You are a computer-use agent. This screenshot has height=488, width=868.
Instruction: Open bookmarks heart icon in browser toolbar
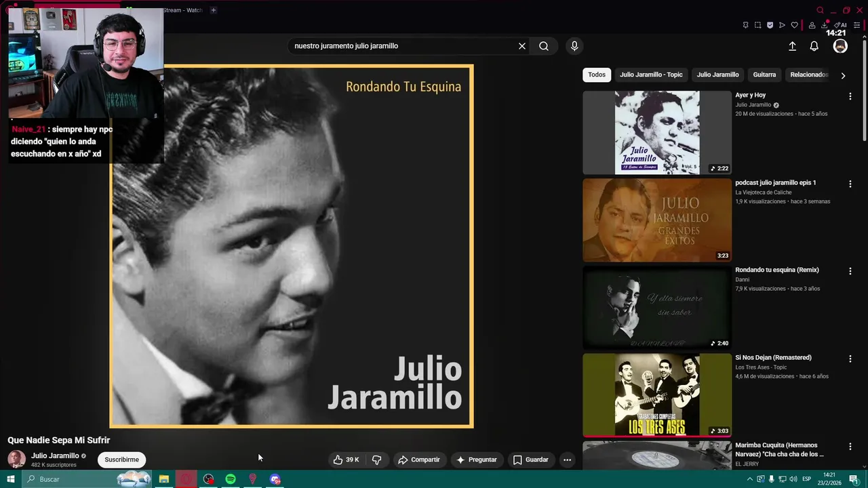pyautogui.click(x=794, y=25)
